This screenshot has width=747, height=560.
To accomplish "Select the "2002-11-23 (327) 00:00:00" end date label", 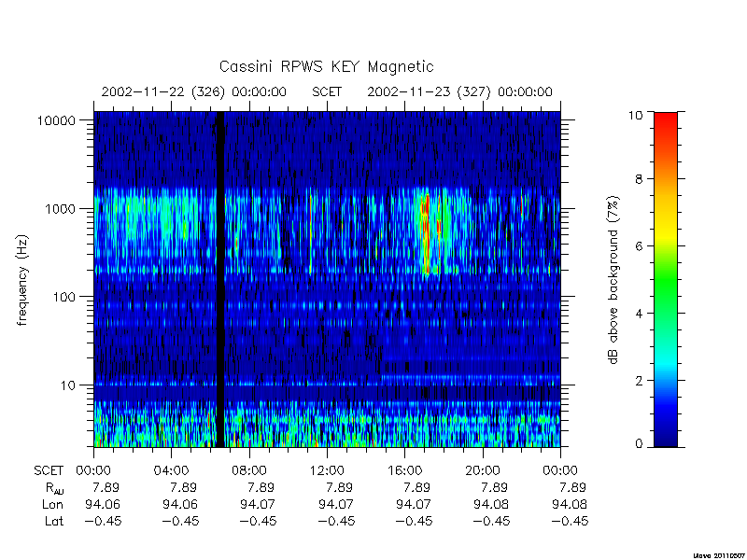I will [x=459, y=91].
